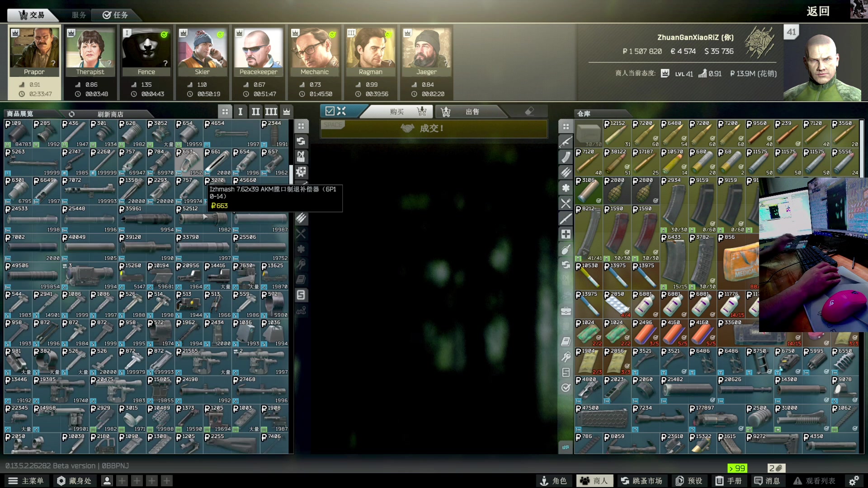
Task: Open the 预设 presets screen
Action: tap(689, 481)
